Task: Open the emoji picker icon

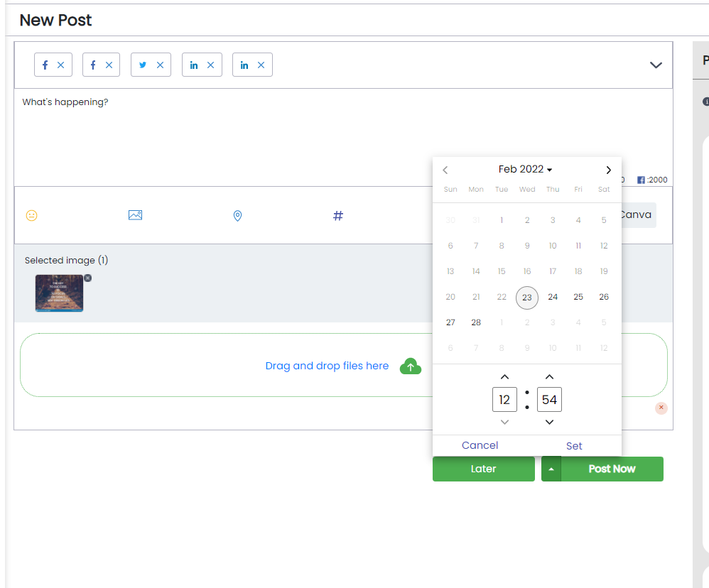Action: click(31, 215)
